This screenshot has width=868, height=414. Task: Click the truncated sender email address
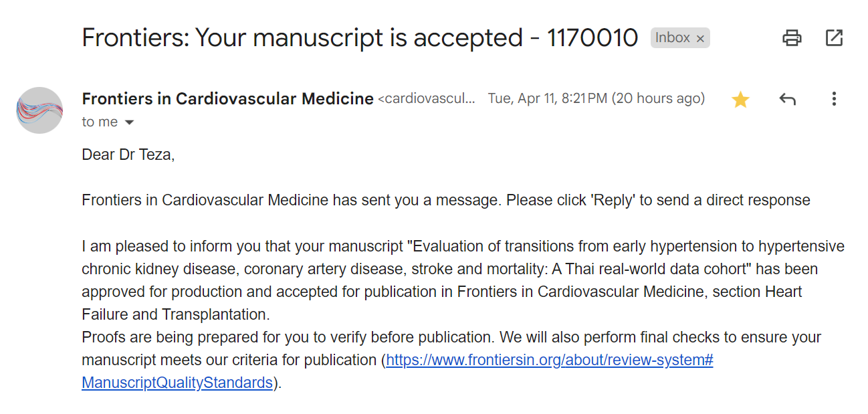tap(427, 99)
